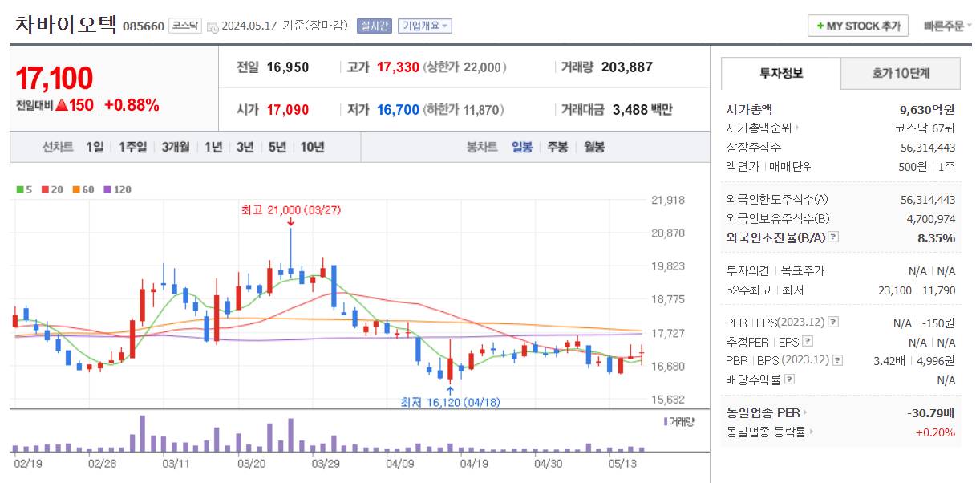The width and height of the screenshot is (980, 483).
Task: Switch to the 호가 10단계 tab
Action: [900, 73]
